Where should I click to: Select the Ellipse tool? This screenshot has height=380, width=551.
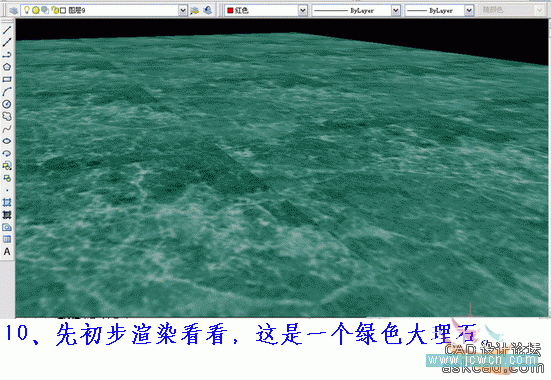pos(7,141)
